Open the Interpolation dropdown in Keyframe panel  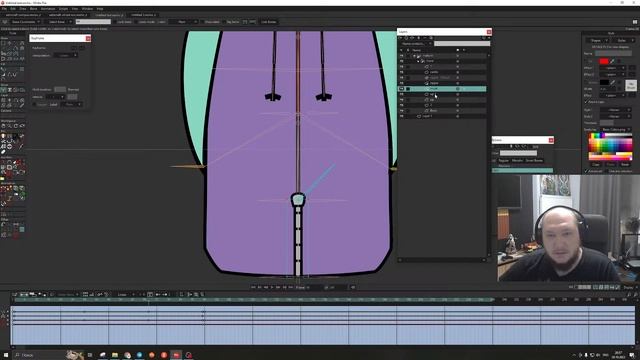(x=67, y=55)
